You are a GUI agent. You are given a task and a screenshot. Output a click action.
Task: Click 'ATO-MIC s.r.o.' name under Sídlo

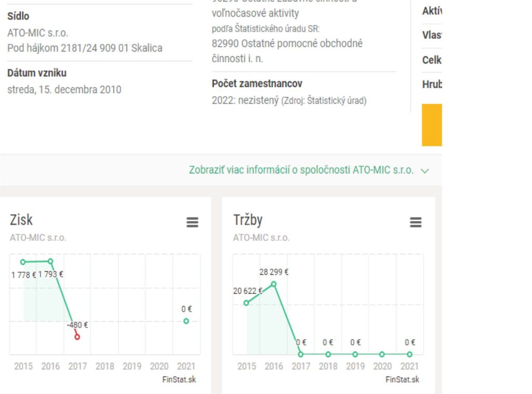click(x=37, y=33)
